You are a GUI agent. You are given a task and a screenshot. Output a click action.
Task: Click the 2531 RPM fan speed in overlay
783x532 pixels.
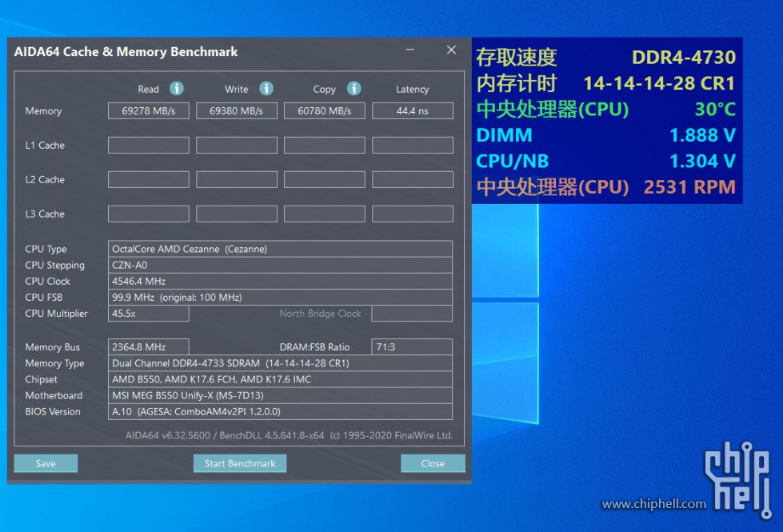(689, 187)
